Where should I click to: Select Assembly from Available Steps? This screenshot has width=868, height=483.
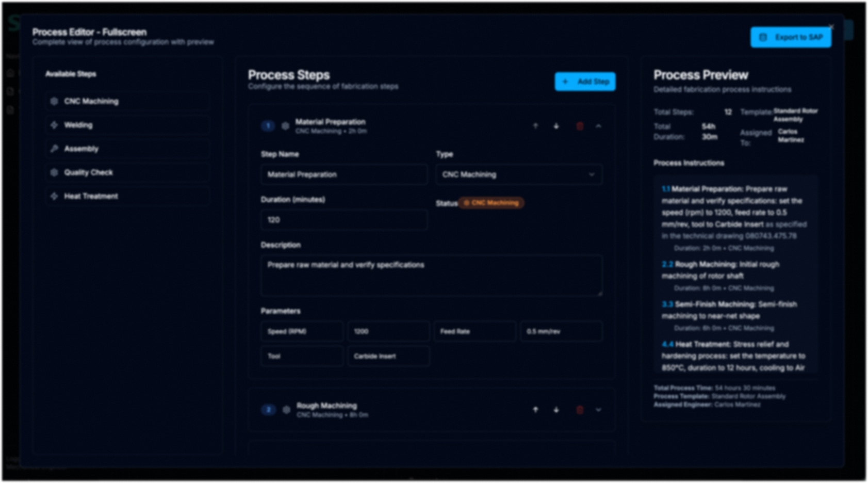click(x=127, y=149)
